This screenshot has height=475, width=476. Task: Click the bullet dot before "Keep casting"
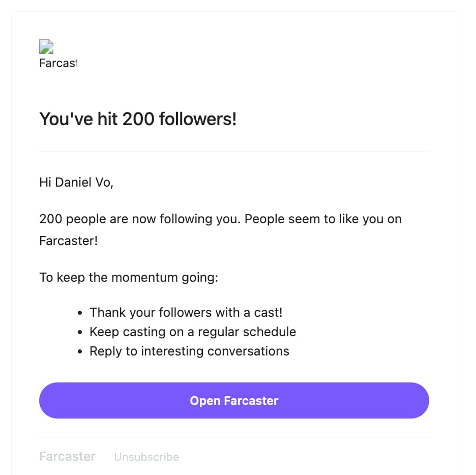80,332
